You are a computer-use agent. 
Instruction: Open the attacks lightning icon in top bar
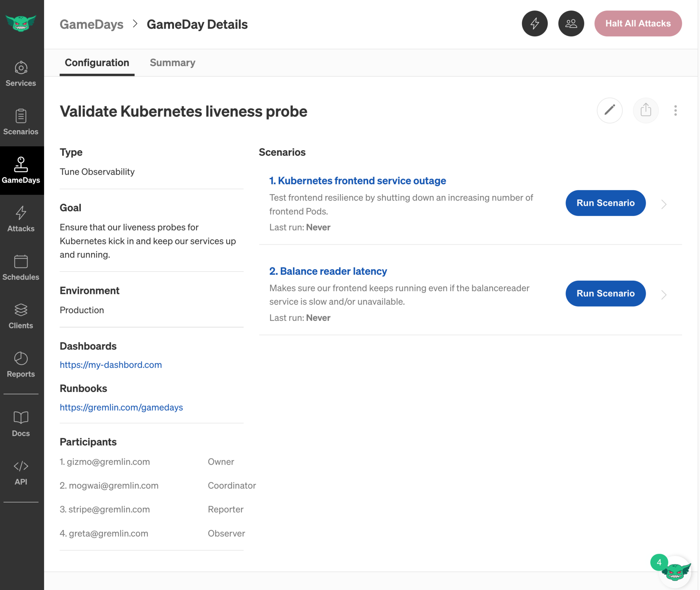[534, 23]
